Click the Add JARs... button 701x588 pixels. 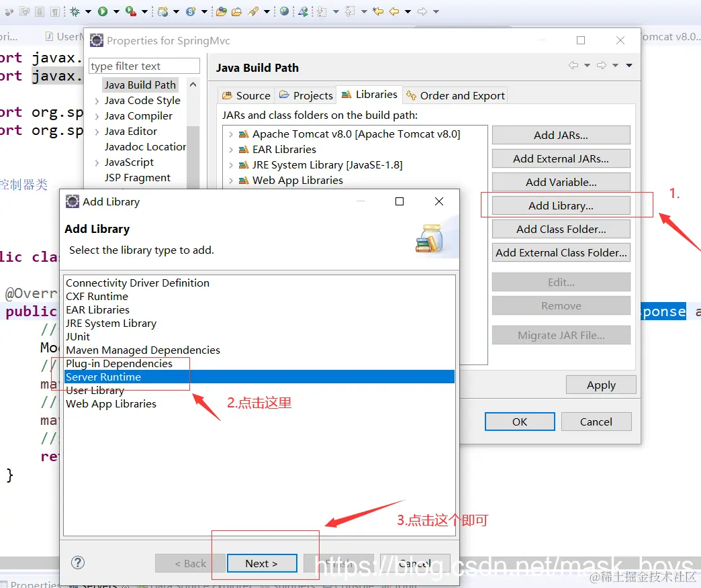[x=561, y=135]
